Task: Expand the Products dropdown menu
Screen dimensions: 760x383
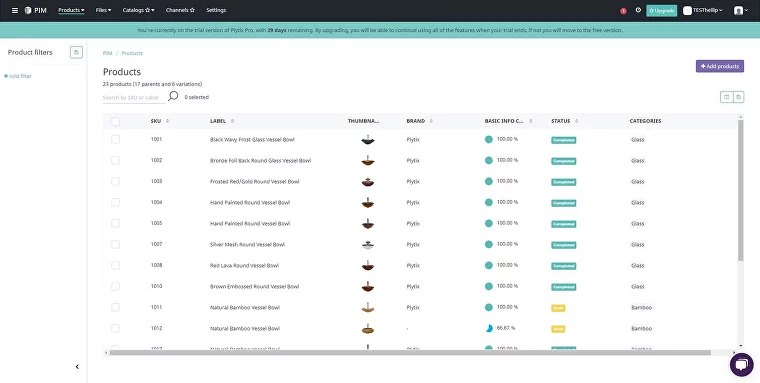Action: (71, 10)
